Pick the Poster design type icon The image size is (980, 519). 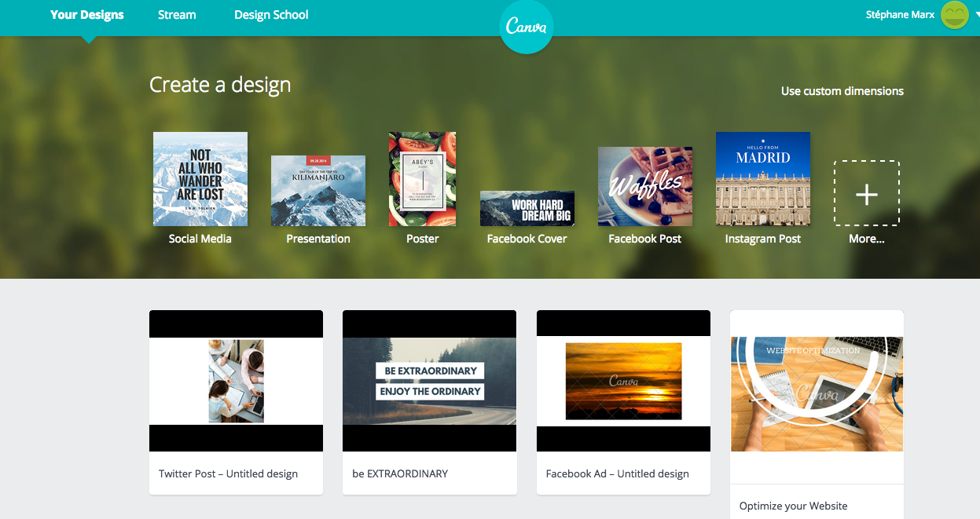tap(422, 179)
